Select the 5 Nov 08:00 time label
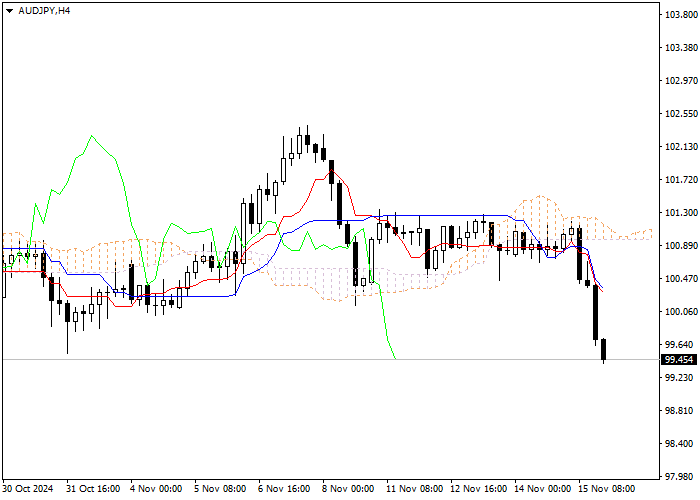 point(220,489)
